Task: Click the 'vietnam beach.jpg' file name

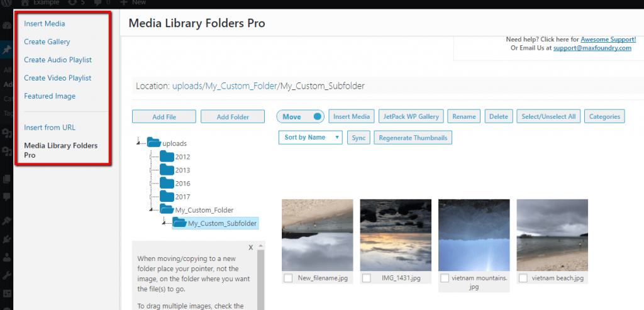Action: [x=557, y=278]
